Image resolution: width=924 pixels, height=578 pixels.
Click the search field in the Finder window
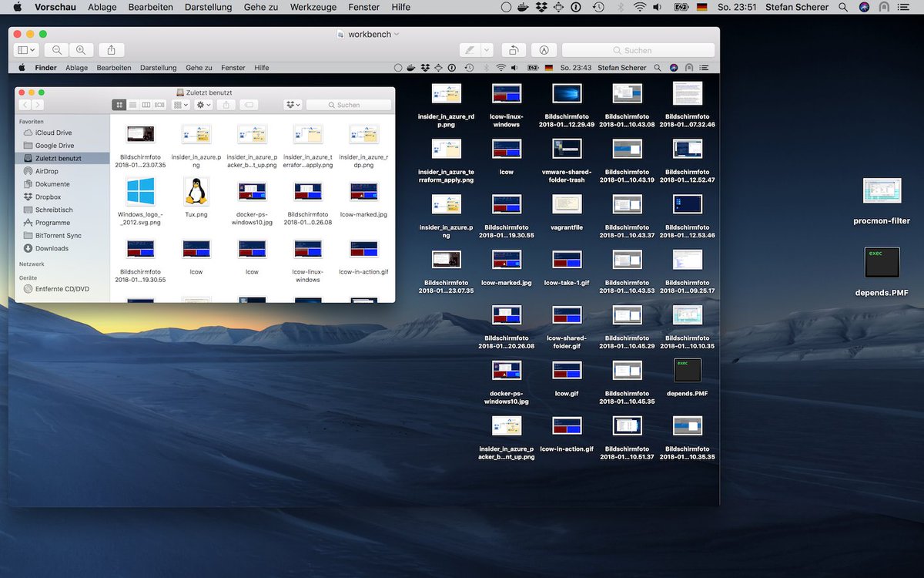(348, 105)
